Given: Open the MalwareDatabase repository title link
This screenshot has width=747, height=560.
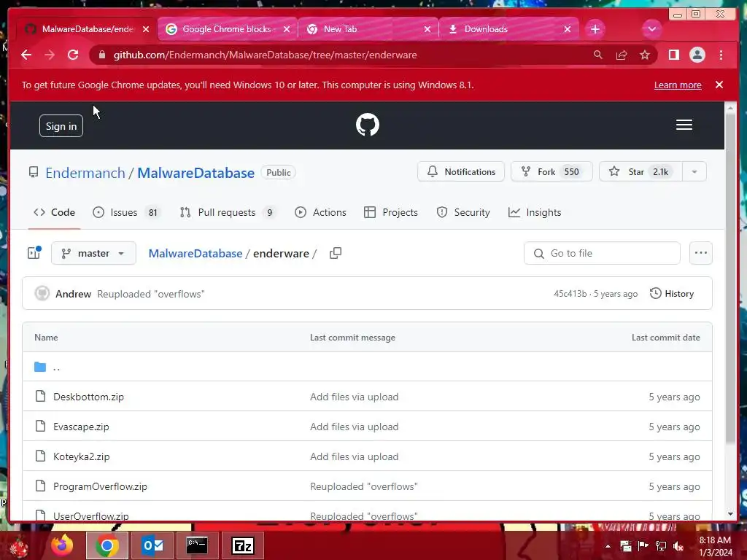Looking at the screenshot, I should coord(196,172).
